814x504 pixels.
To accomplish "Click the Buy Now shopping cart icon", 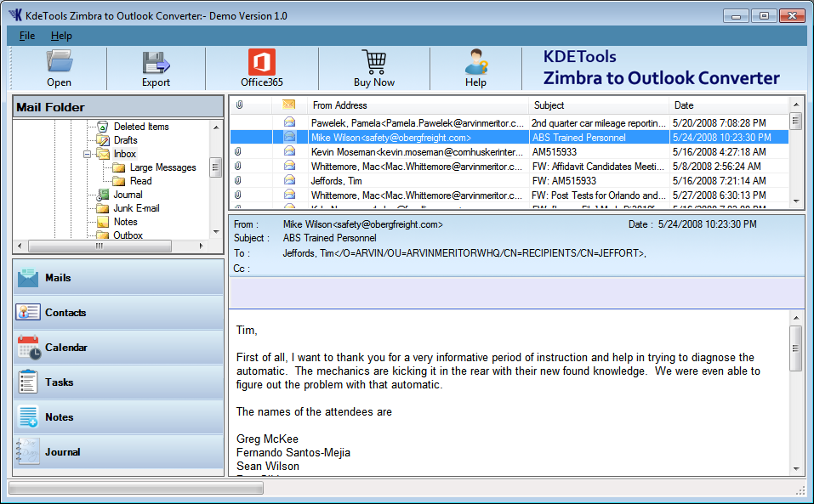I will (373, 62).
